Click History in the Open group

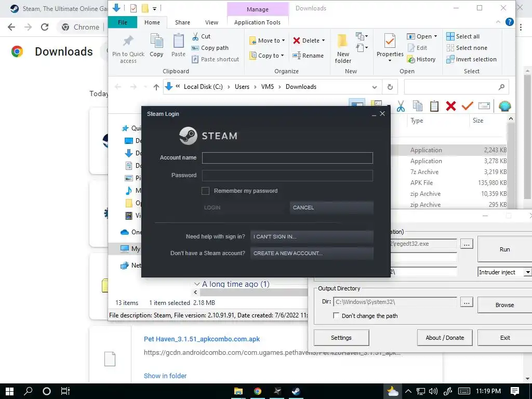click(x=421, y=59)
